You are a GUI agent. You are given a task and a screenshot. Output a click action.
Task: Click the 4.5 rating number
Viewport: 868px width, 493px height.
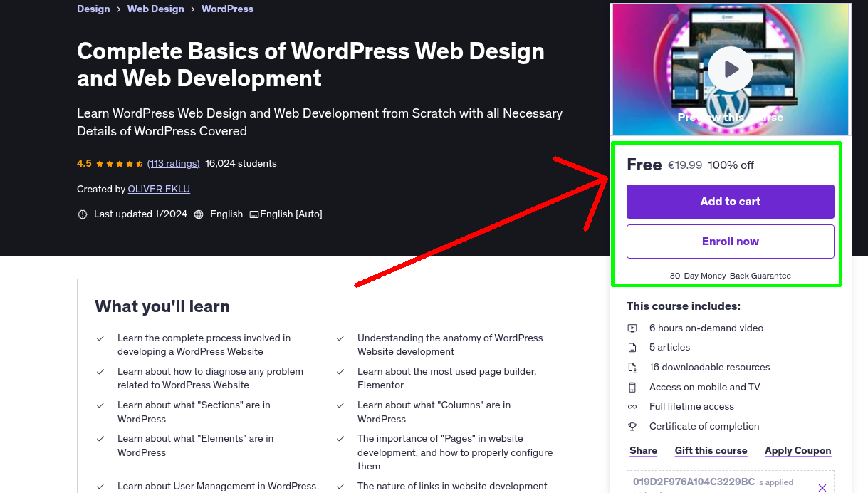pos(84,163)
